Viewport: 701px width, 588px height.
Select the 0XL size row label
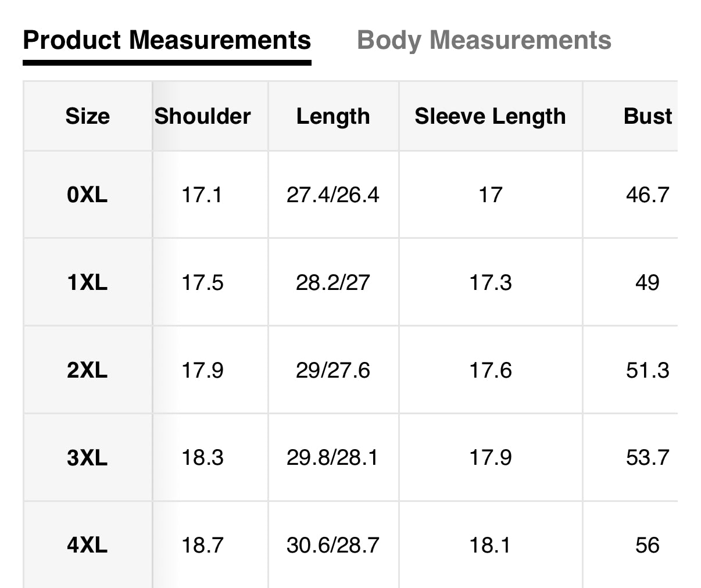[x=87, y=195]
